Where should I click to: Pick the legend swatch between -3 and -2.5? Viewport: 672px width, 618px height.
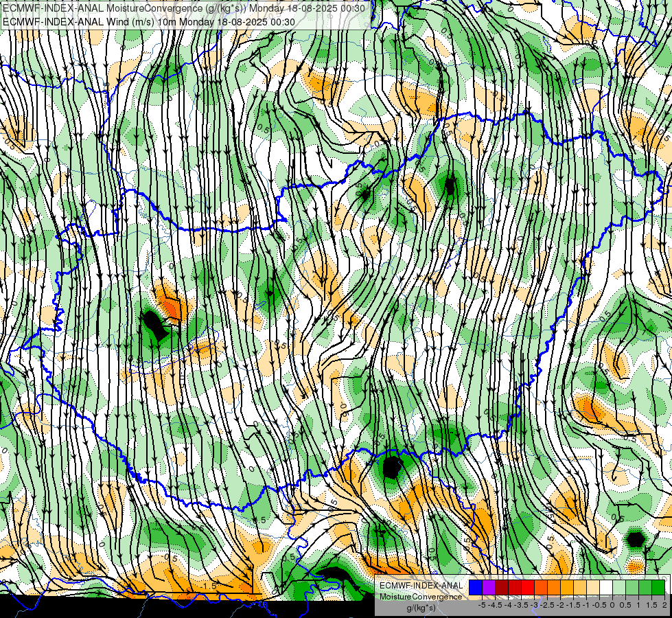tap(541, 588)
